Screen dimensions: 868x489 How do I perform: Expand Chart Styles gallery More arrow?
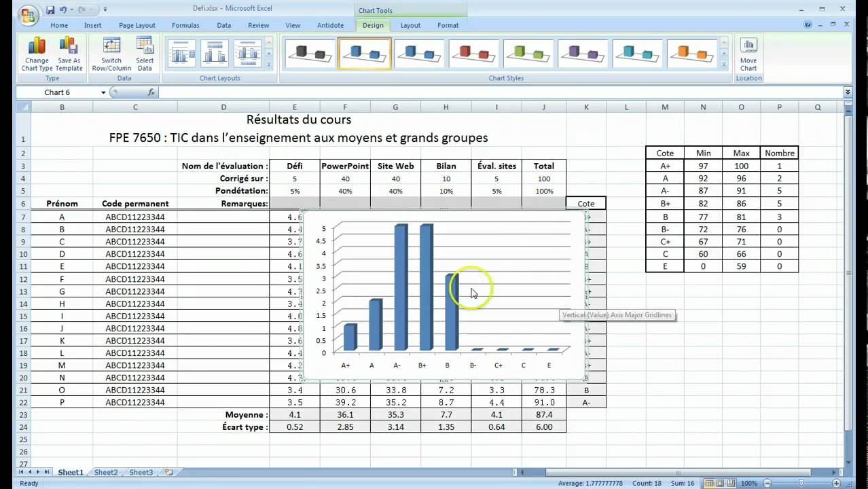click(724, 65)
